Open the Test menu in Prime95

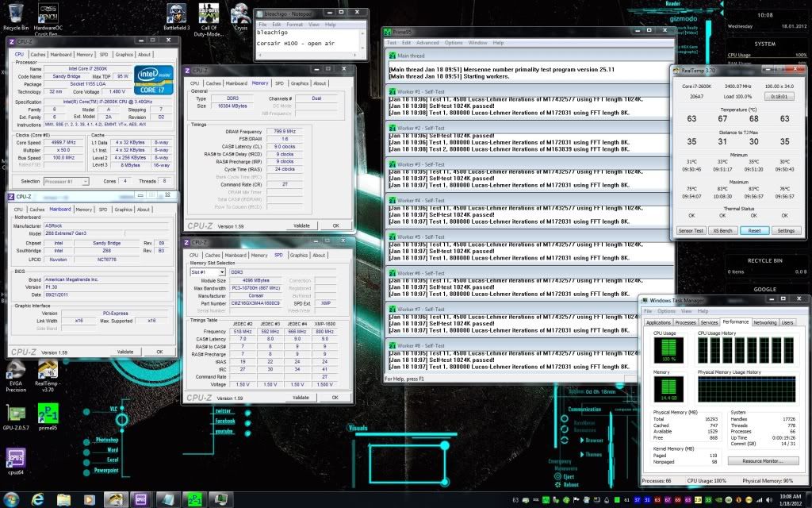pyautogui.click(x=392, y=43)
